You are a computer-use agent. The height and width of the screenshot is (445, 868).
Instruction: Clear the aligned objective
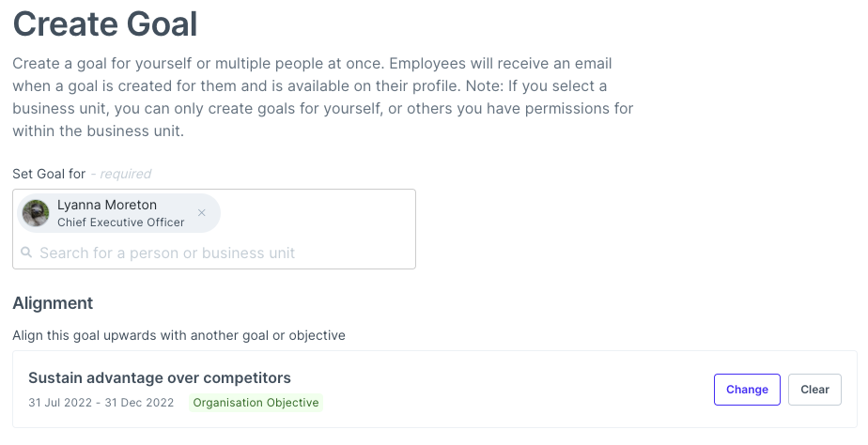(814, 390)
